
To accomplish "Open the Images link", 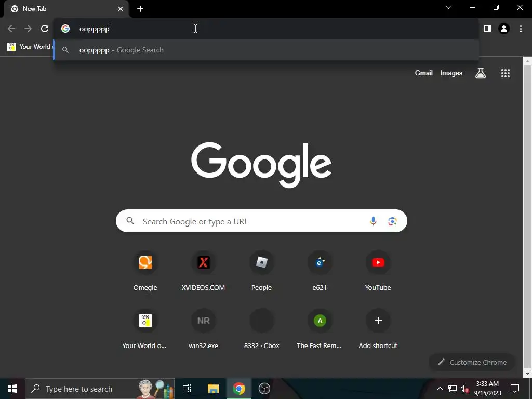I will [451, 73].
